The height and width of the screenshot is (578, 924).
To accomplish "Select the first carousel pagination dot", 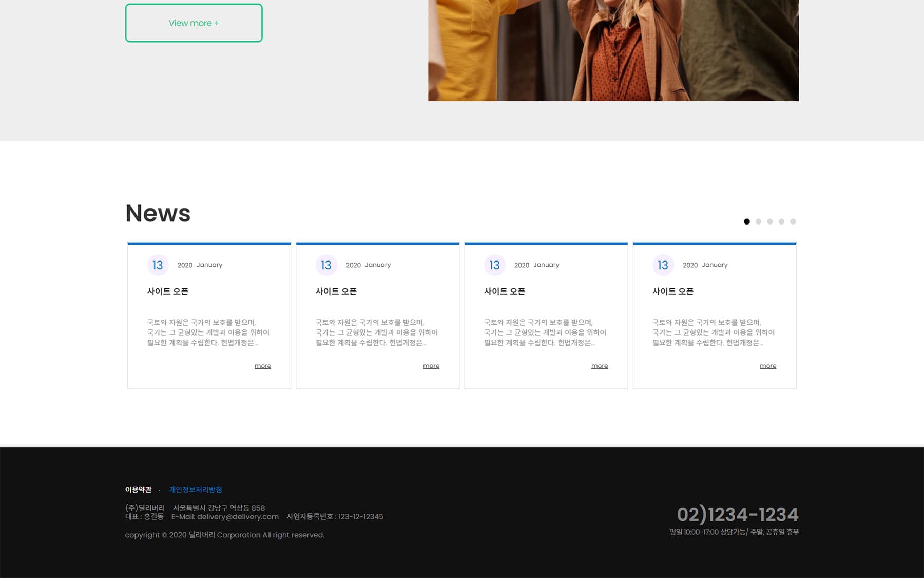I will (746, 221).
